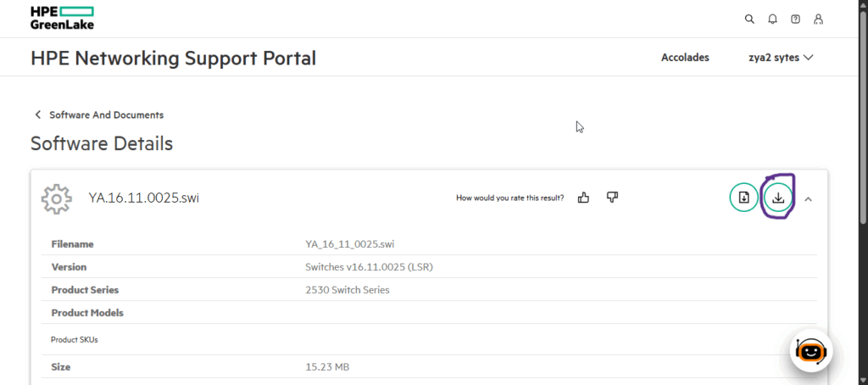Click the page vertical scrollbar thumb
This screenshot has width=868, height=385.
click(x=863, y=117)
